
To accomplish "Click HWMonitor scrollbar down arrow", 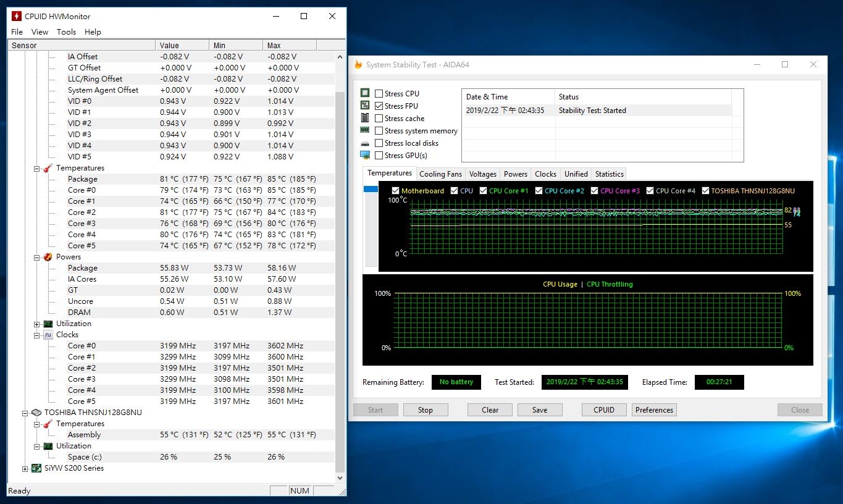I will point(340,478).
